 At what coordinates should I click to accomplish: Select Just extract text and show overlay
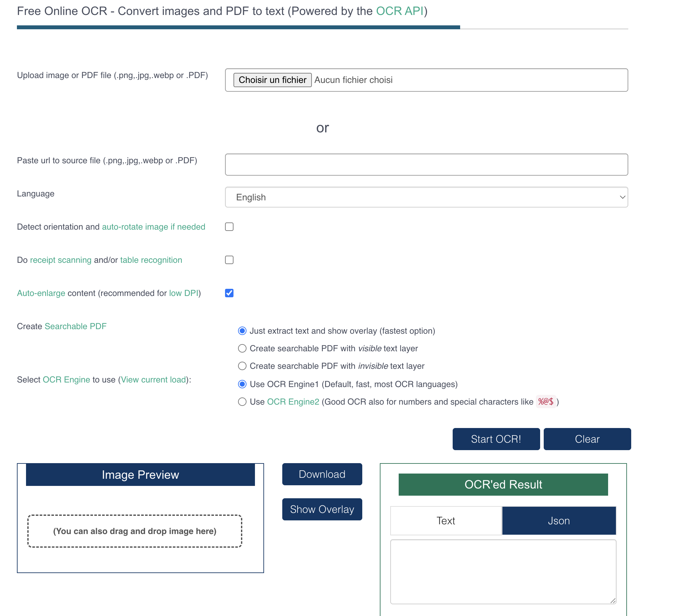pos(242,331)
